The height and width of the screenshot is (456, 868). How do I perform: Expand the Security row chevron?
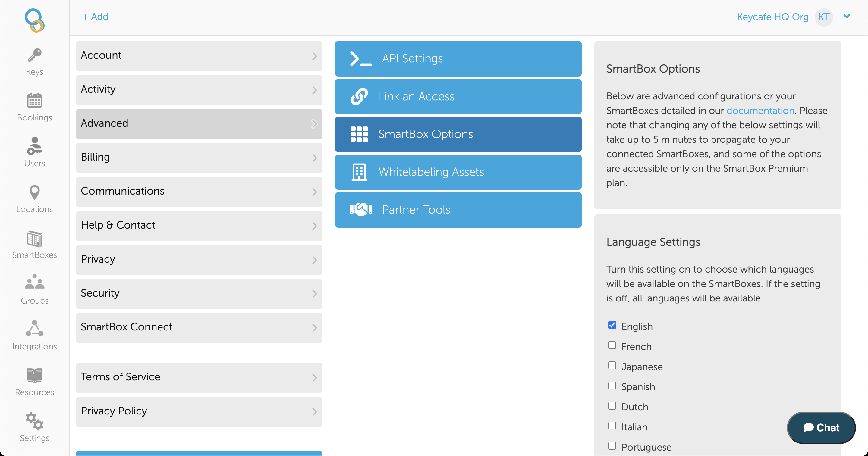[x=314, y=294]
